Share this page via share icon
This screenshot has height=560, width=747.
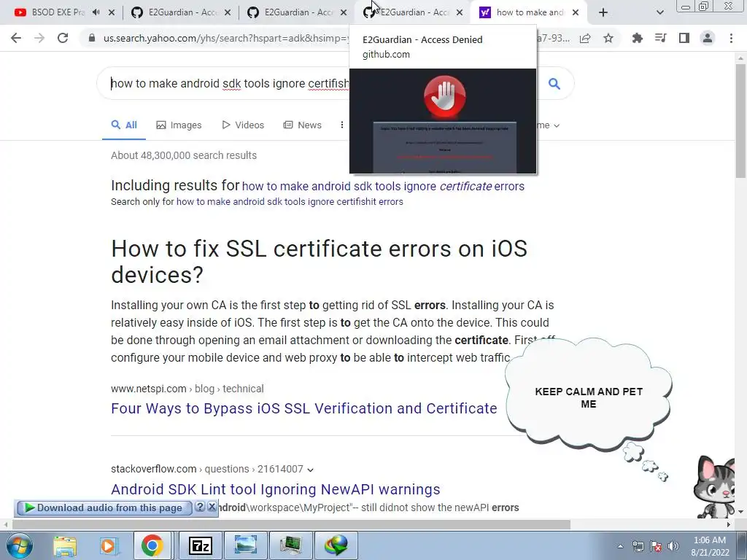(x=585, y=38)
